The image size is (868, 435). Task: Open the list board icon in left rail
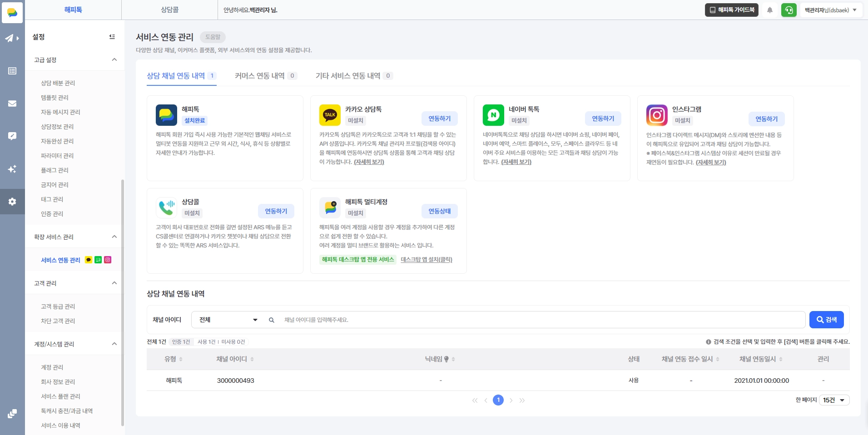pyautogui.click(x=12, y=71)
